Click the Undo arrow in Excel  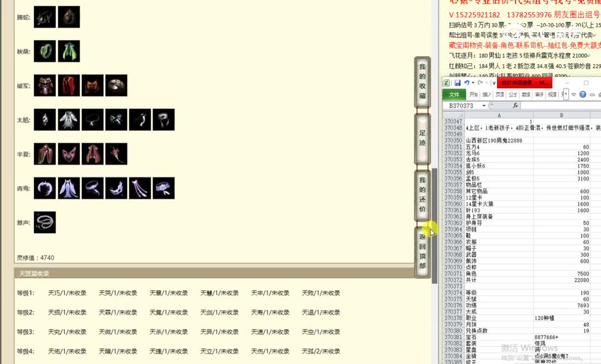click(x=466, y=83)
